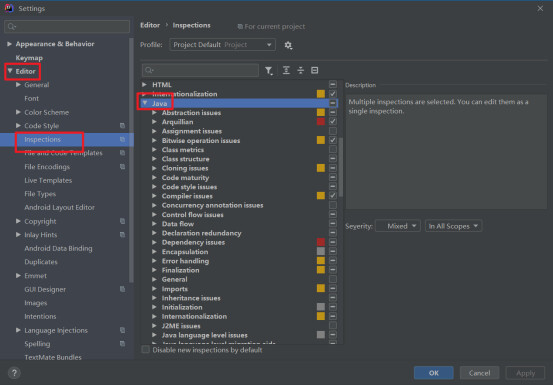Open the Profile dropdown Project Default

click(x=223, y=45)
